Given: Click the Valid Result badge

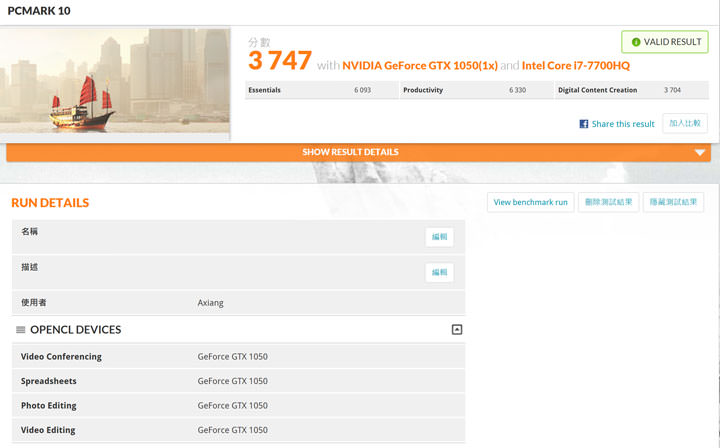Looking at the screenshot, I should point(665,42).
